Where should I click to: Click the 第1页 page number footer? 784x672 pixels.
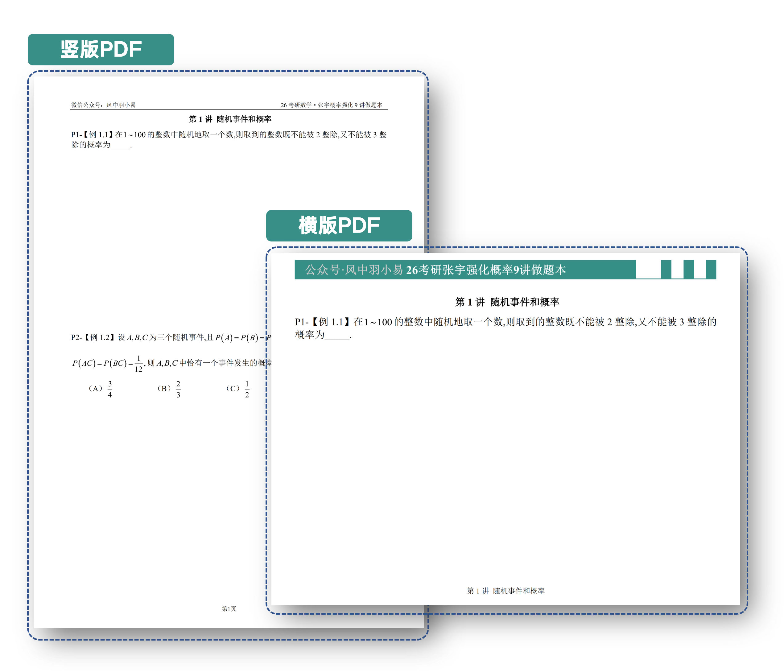(229, 609)
